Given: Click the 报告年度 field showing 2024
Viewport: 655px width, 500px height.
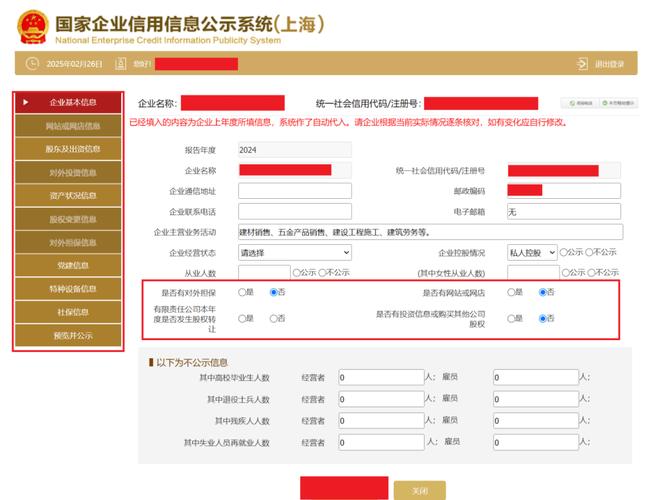Looking at the screenshot, I should pyautogui.click(x=295, y=150).
